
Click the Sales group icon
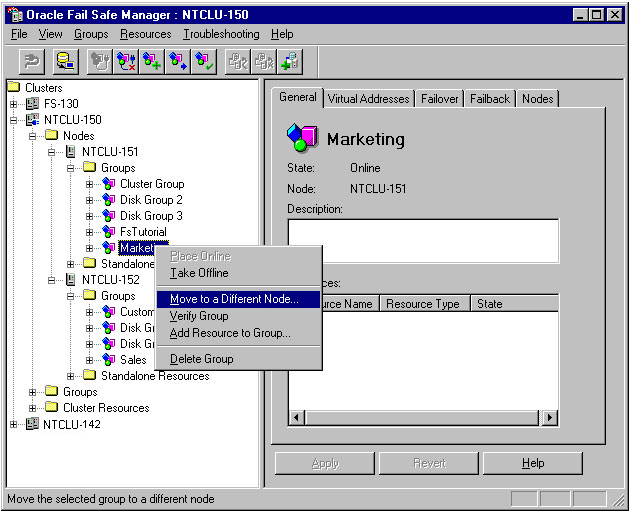pyautogui.click(x=108, y=360)
